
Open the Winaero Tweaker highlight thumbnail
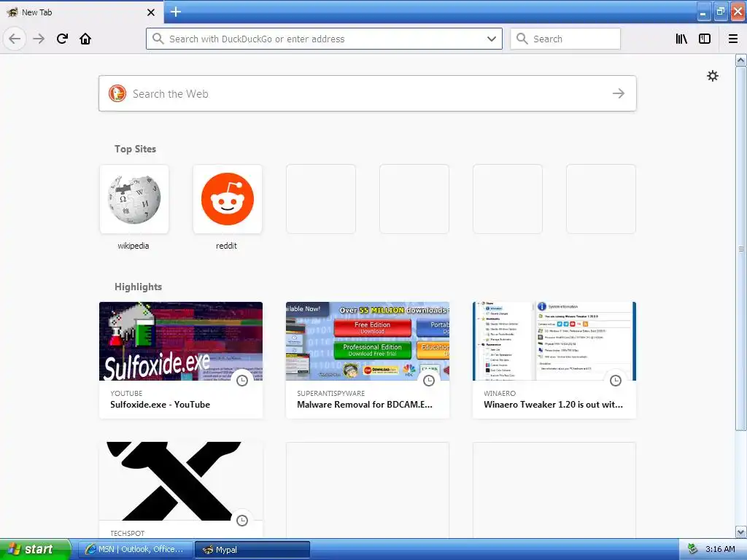(554, 341)
